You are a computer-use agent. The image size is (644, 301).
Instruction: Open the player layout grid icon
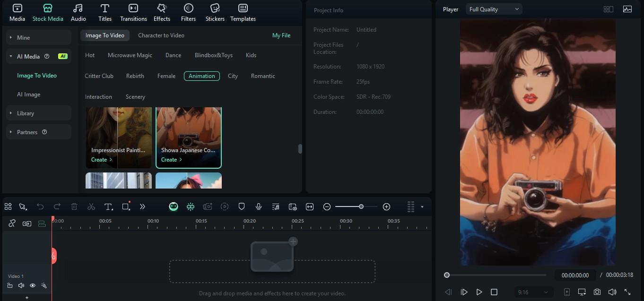tap(609, 9)
